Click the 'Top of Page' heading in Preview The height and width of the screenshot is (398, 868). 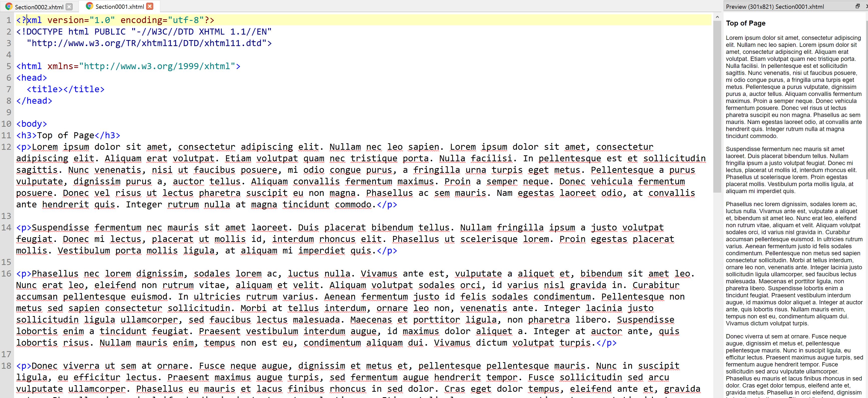point(745,23)
